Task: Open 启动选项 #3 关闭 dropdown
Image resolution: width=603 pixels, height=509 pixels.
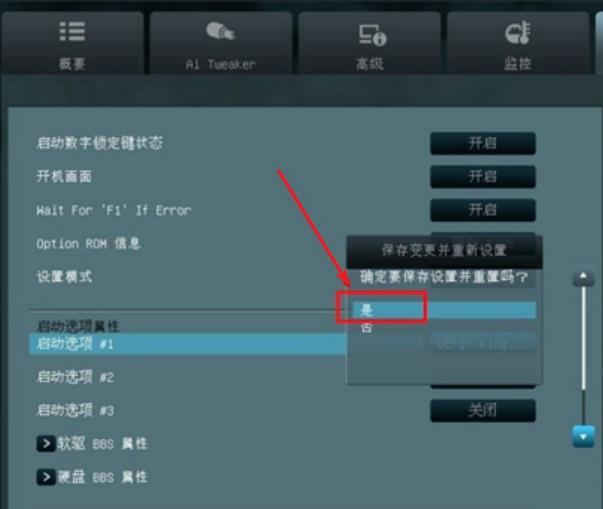Action: 483,411
